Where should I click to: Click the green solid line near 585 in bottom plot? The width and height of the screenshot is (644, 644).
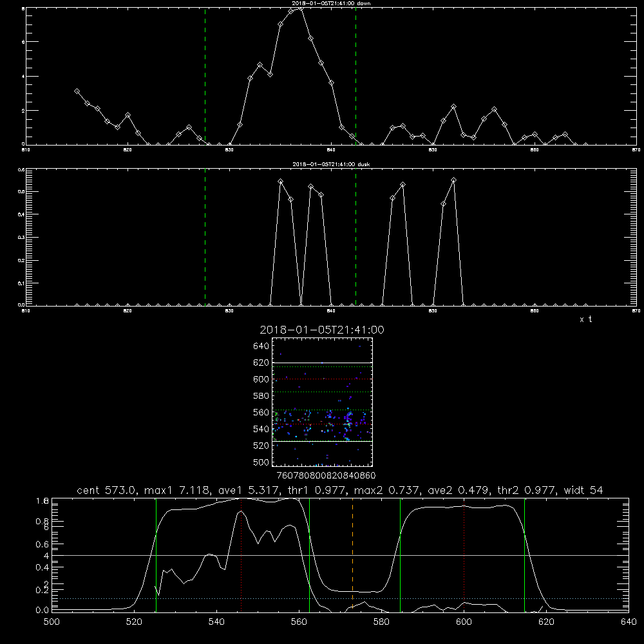tap(400, 554)
